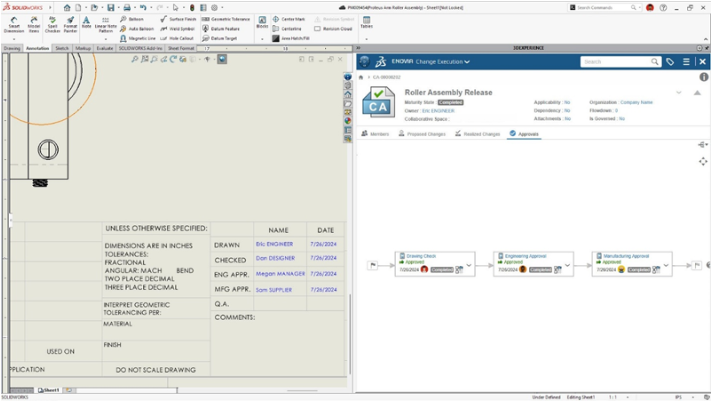
Task: Open the Tables tool
Action: (x=367, y=22)
